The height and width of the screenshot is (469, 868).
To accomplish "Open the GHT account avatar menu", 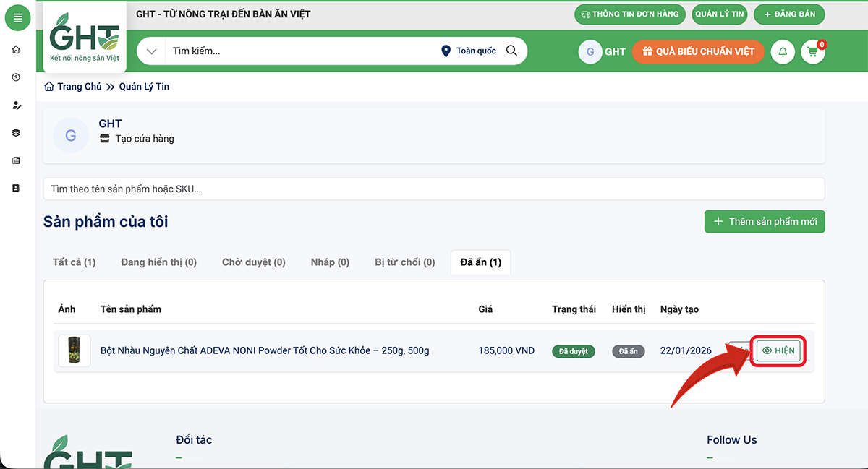I will coord(590,52).
